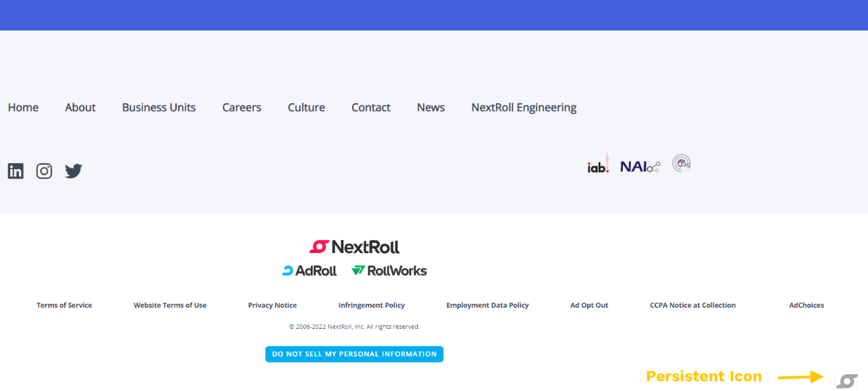Open the persistent NextRoll icon in corner
The width and height of the screenshot is (868, 391).
click(846, 381)
